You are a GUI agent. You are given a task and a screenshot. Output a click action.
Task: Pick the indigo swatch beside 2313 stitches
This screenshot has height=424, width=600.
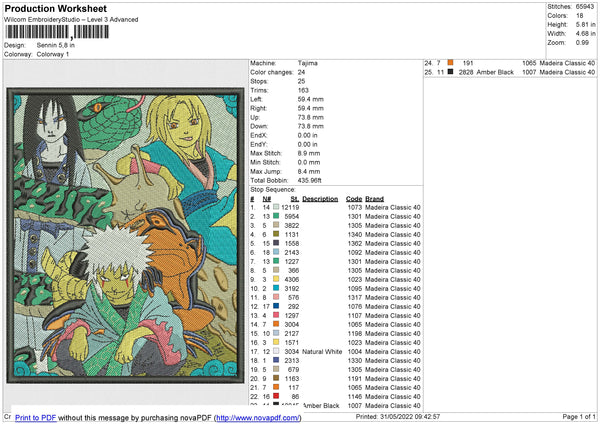coord(276,360)
